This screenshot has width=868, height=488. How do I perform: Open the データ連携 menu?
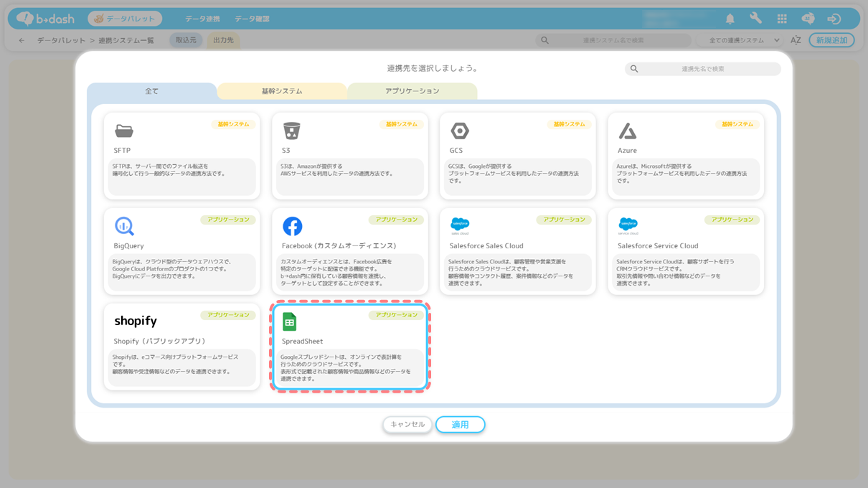pyautogui.click(x=202, y=19)
